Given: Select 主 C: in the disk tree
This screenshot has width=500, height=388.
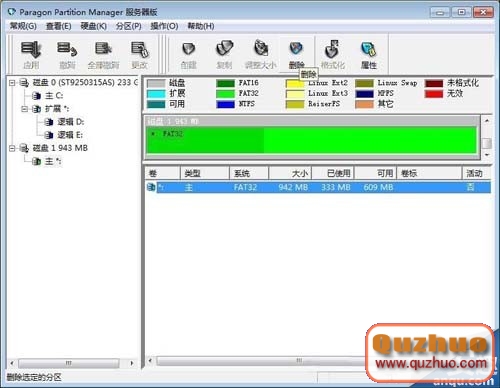Looking at the screenshot, I should pos(54,96).
